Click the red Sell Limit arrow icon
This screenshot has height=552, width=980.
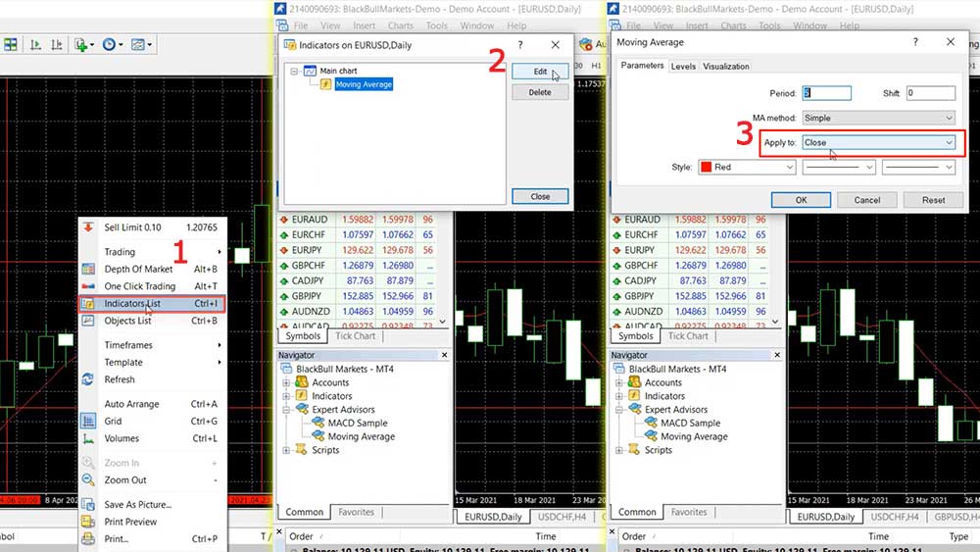click(x=88, y=227)
